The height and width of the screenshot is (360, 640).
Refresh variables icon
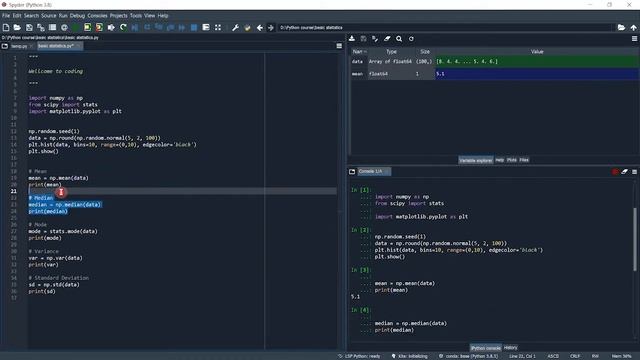(x=411, y=39)
